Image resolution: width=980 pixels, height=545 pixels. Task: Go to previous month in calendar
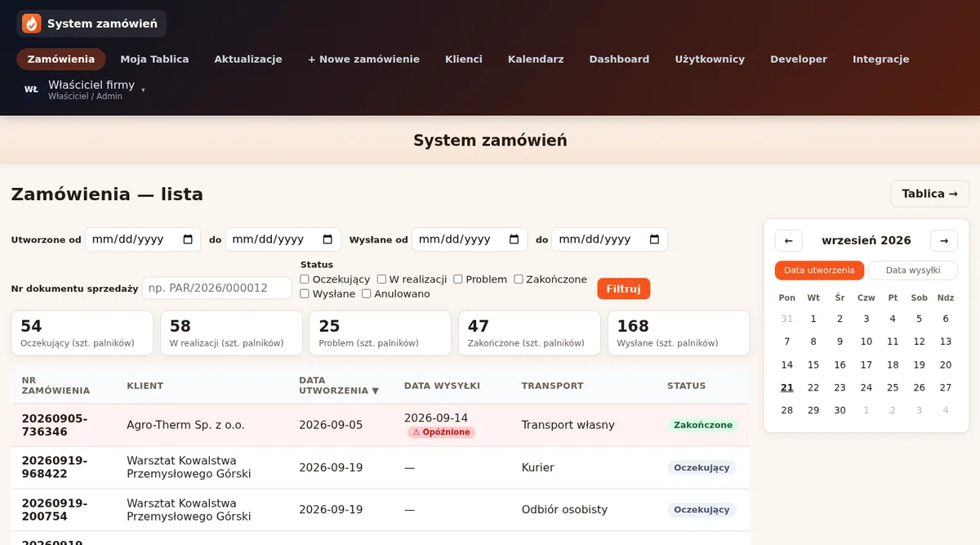tap(788, 240)
